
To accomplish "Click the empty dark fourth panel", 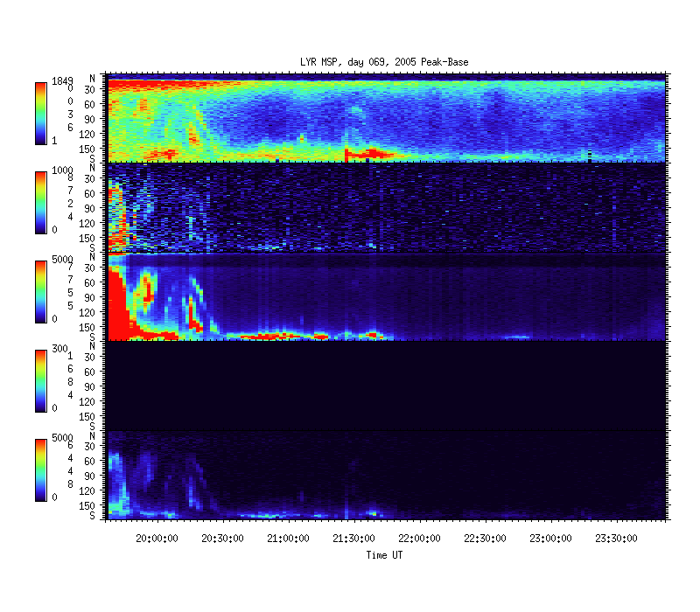I will (x=387, y=386).
